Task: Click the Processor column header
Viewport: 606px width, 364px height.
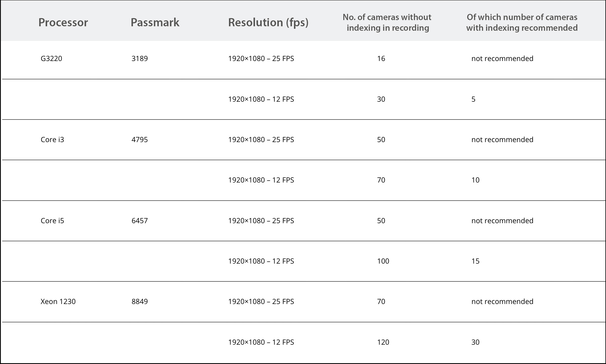Action: tap(63, 22)
